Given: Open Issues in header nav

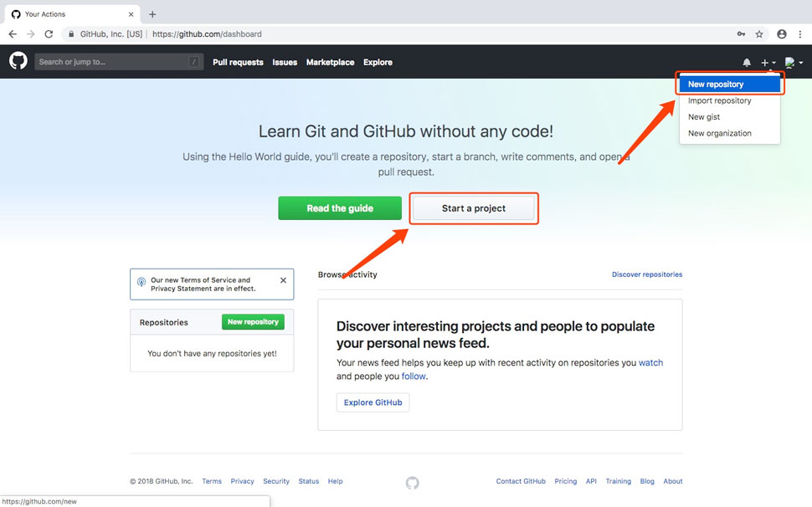Looking at the screenshot, I should 285,62.
